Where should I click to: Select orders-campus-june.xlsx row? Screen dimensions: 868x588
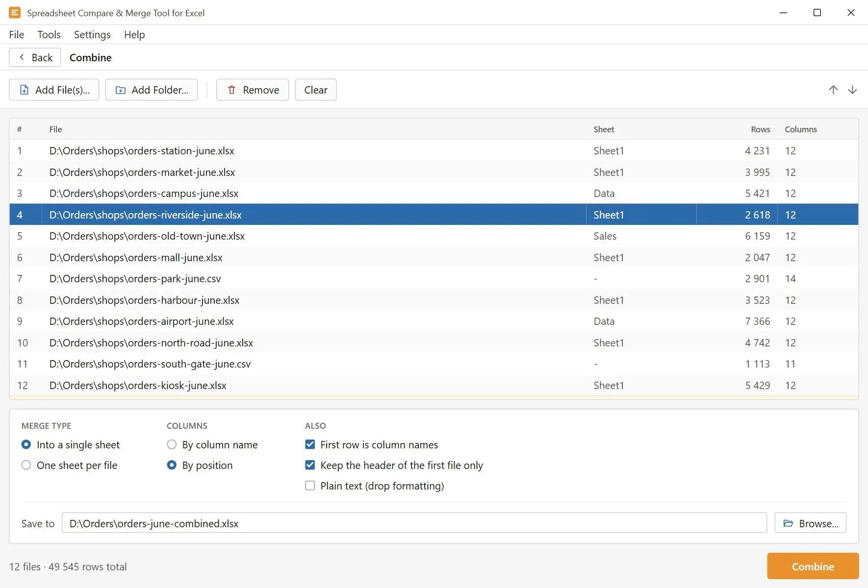click(434, 193)
